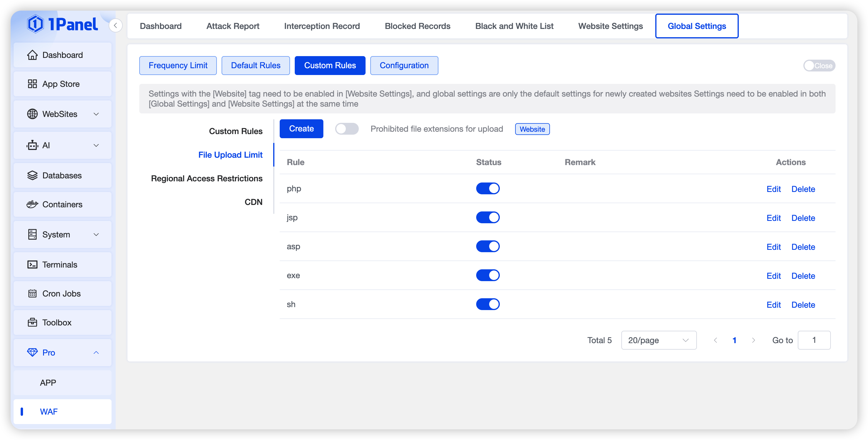Viewport: 868px width, 440px height.
Task: Click the Containers whale icon
Action: coord(32,204)
